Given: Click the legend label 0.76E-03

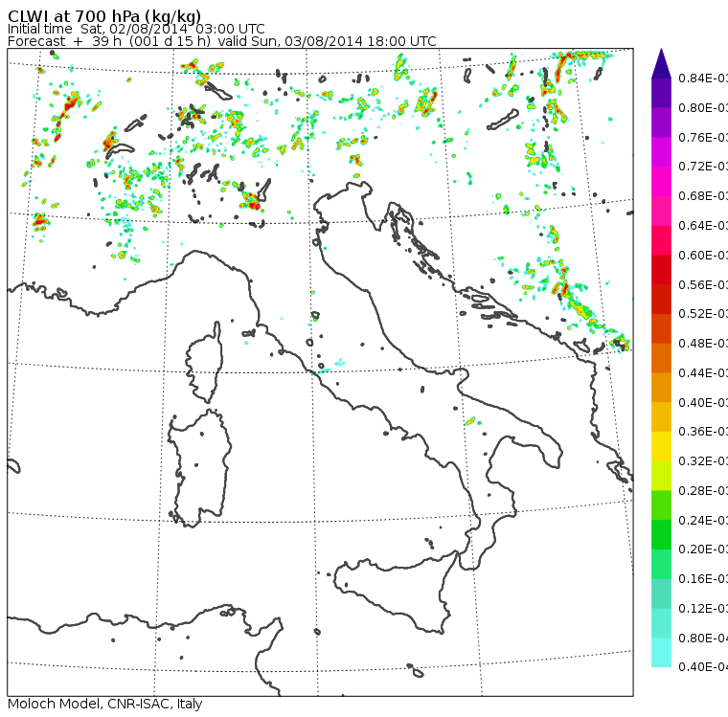Looking at the screenshot, I should pos(703,137).
